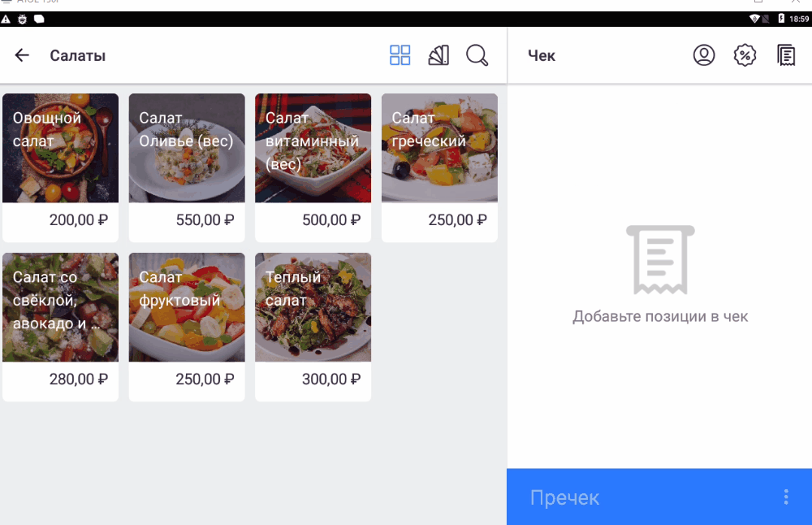Click the warning triangle in status bar

pyautogui.click(x=6, y=20)
